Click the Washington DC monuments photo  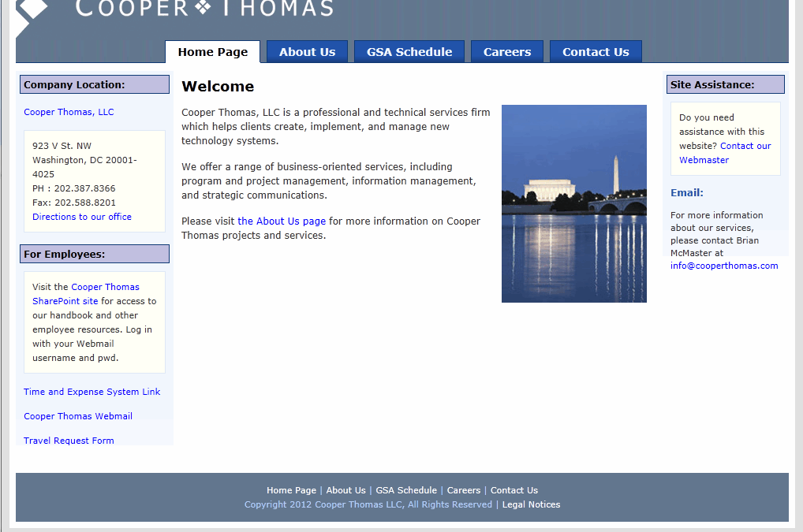(x=574, y=203)
